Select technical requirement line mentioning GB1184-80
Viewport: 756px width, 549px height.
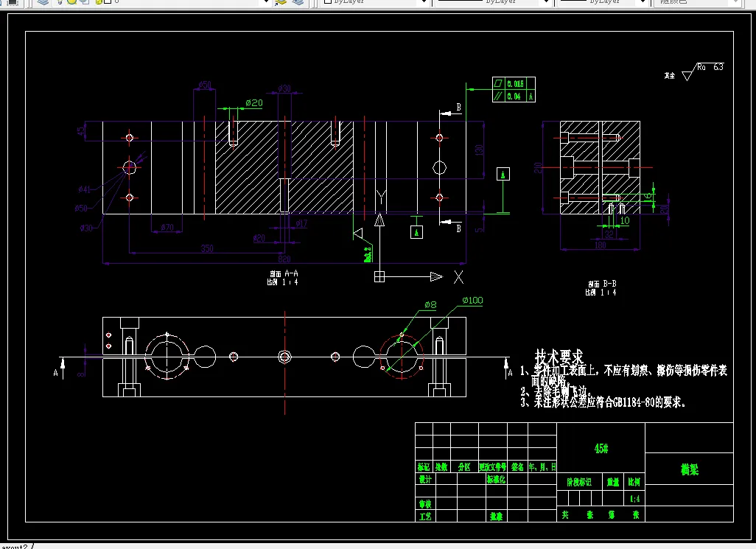click(603, 402)
